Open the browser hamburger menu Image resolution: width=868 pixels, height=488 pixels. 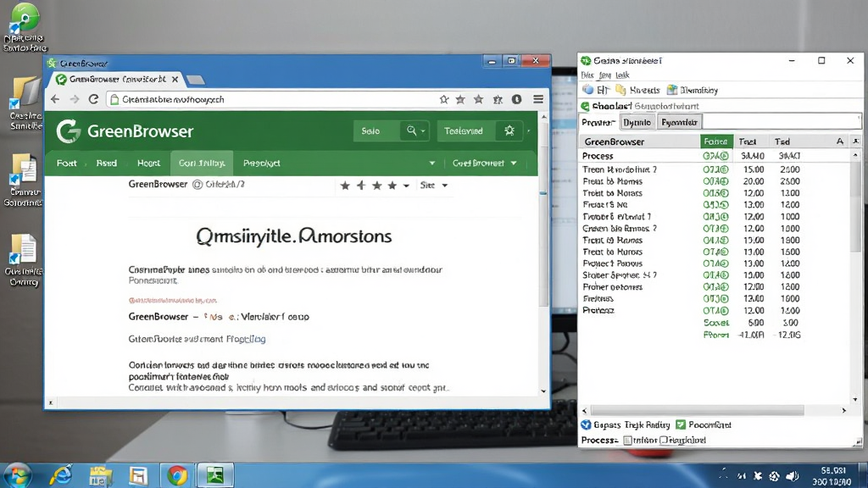[538, 100]
